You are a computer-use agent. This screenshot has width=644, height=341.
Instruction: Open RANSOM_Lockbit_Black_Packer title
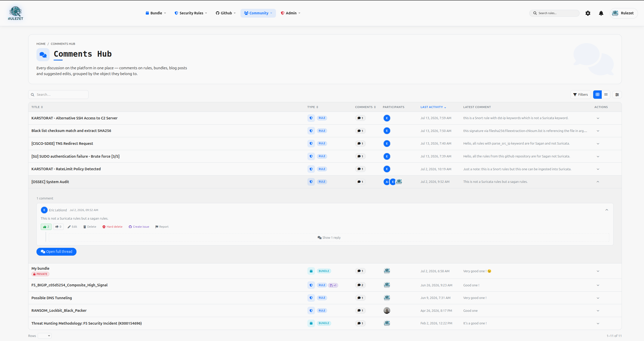[59, 311]
